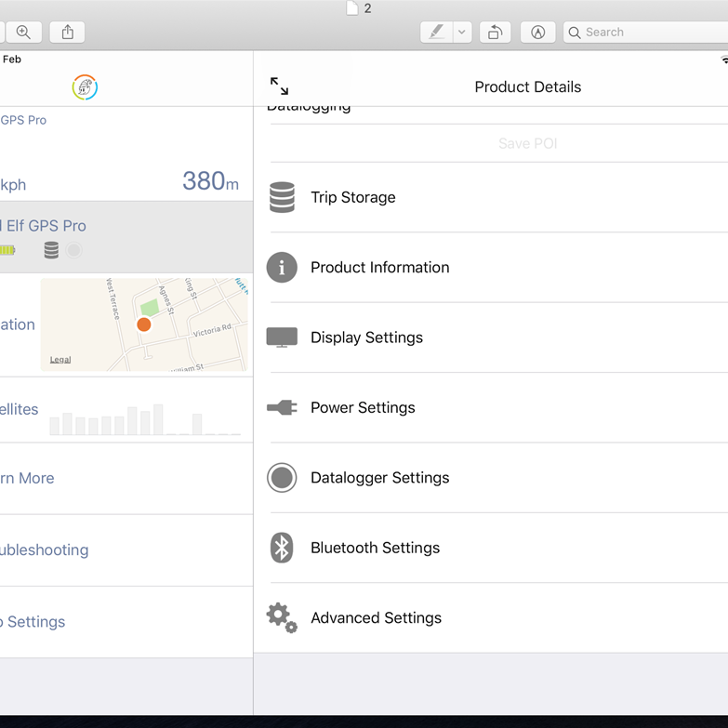Open the Troubleshooting row
The height and width of the screenshot is (728, 728).
pos(126,550)
